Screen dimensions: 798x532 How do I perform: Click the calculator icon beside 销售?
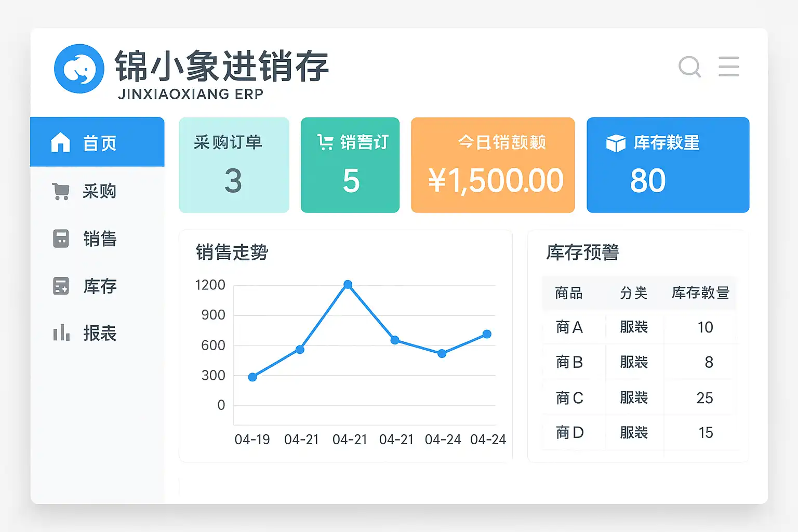pos(61,239)
